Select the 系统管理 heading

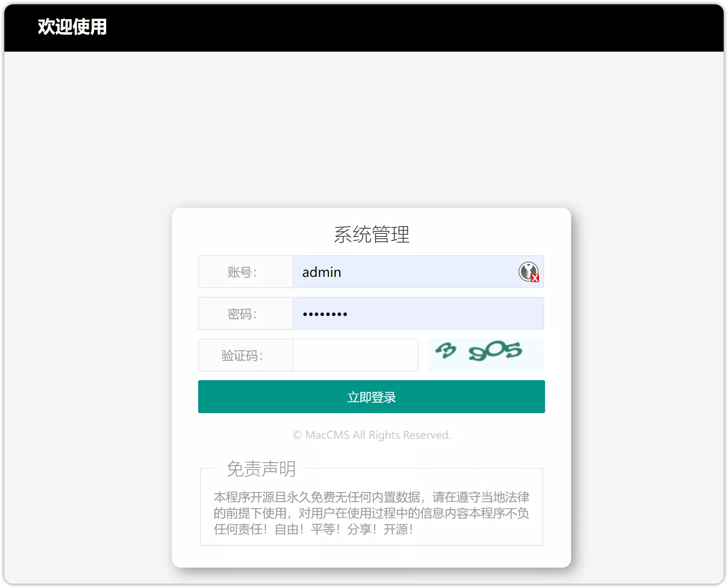click(x=371, y=234)
